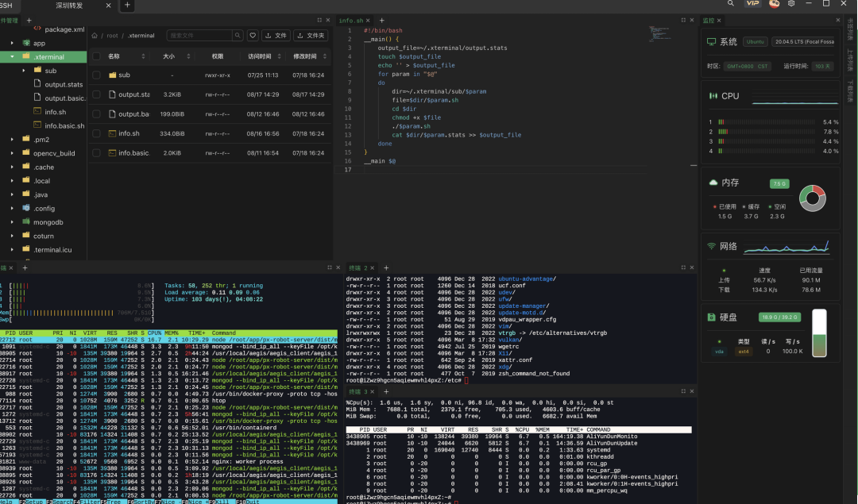Close the file manager panel

(328, 20)
